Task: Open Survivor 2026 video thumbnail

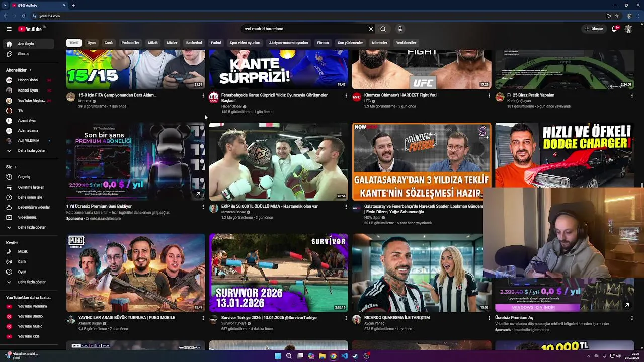Action: (x=279, y=273)
